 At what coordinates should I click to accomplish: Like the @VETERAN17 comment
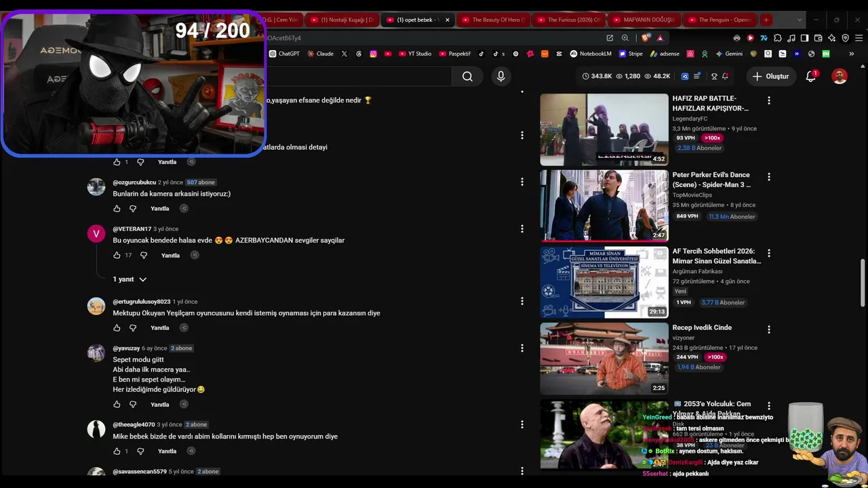pos(117,256)
